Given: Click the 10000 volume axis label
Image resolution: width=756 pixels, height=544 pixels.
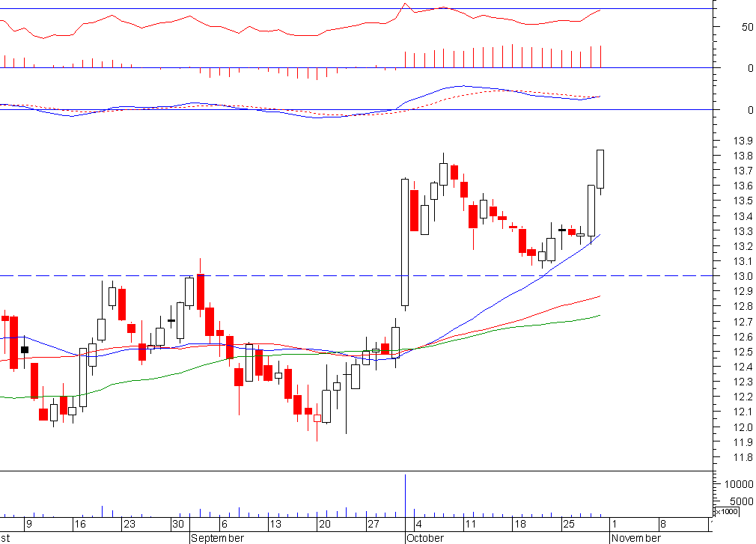Looking at the screenshot, I should point(739,484).
